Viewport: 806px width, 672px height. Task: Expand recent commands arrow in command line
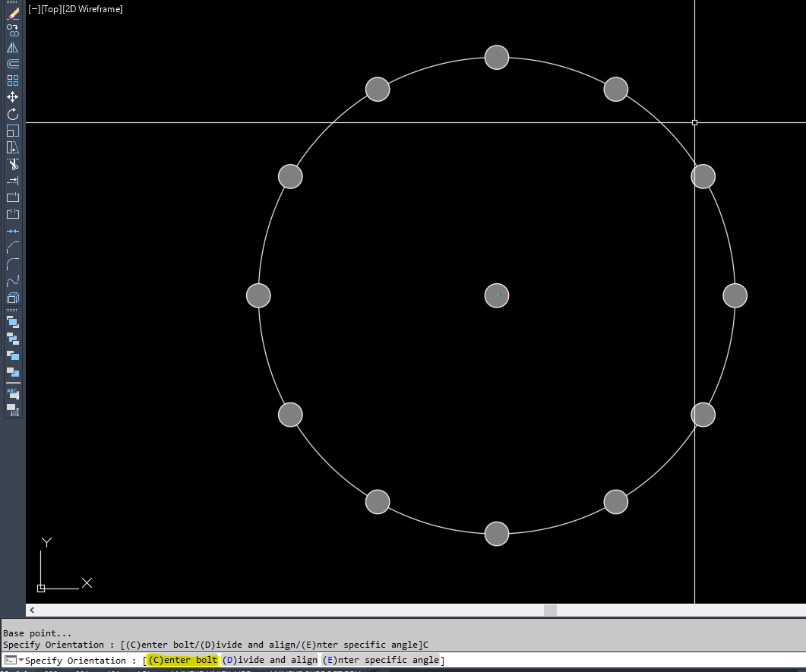pyautogui.click(x=21, y=660)
